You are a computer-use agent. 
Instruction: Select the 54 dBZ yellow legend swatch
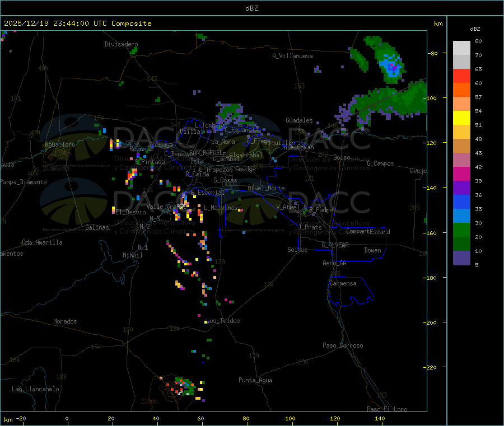(461, 118)
